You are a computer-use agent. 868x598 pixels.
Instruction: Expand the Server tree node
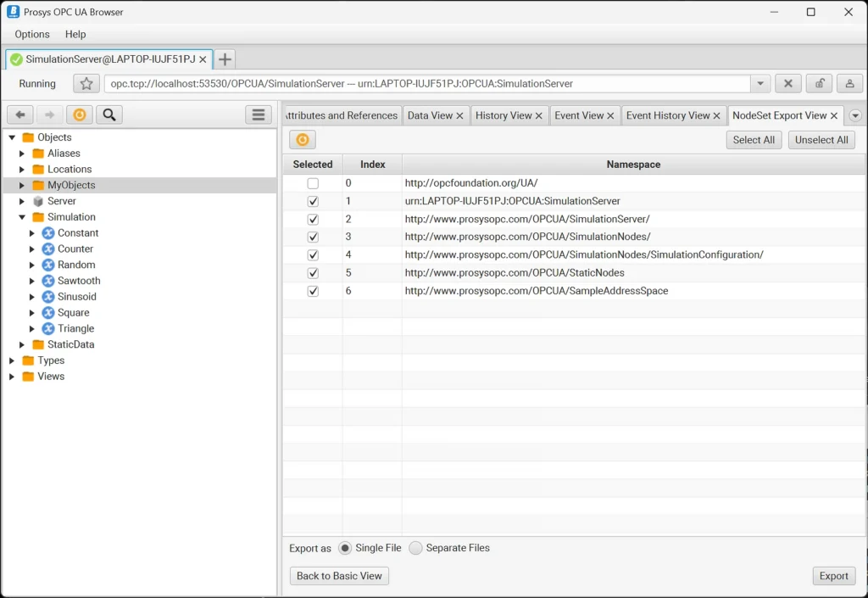[x=23, y=201]
